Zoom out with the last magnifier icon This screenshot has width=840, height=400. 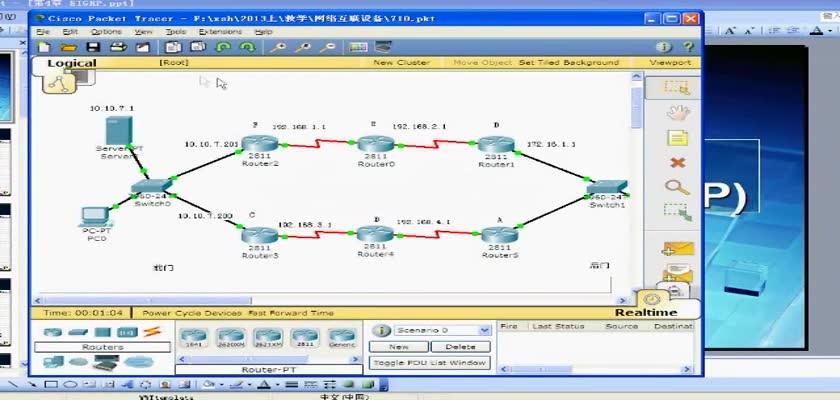click(327, 47)
